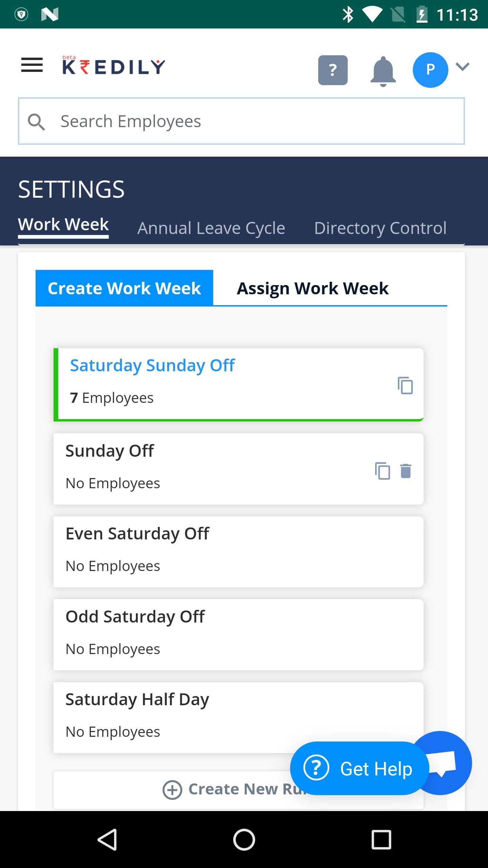The height and width of the screenshot is (868, 488).
Task: Select the Odd Saturday Off rule
Action: (x=239, y=635)
